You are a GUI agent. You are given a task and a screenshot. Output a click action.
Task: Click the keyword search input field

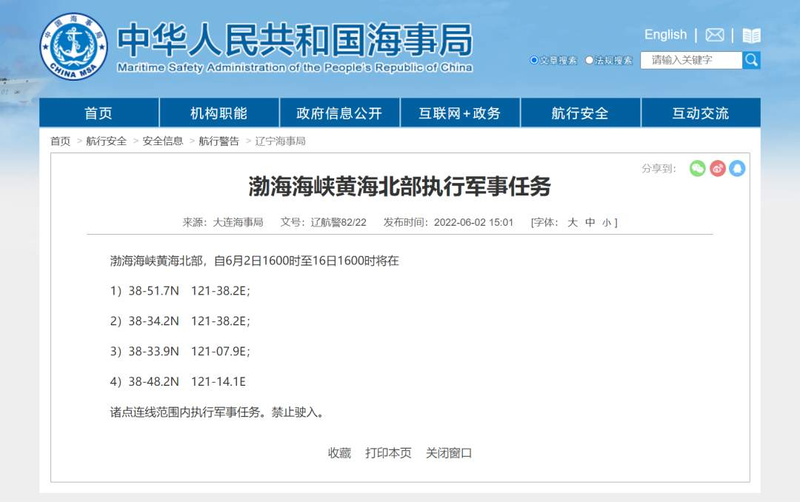[692, 60]
